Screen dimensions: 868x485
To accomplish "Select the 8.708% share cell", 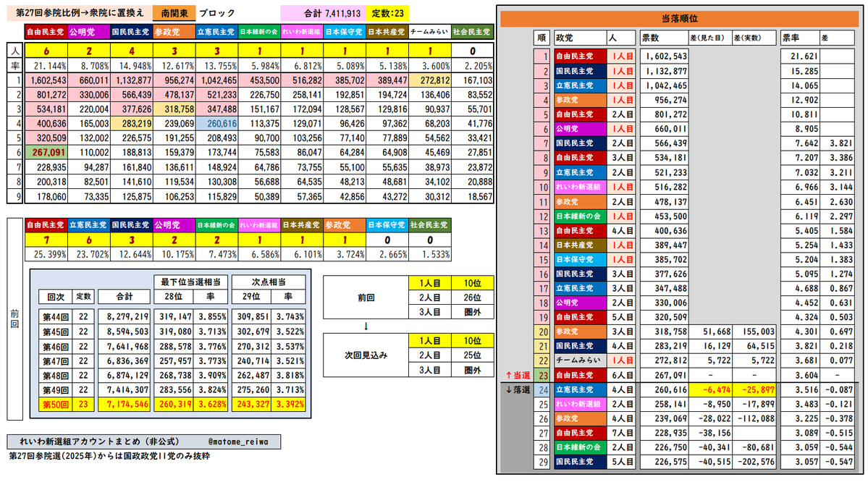I will point(88,66).
